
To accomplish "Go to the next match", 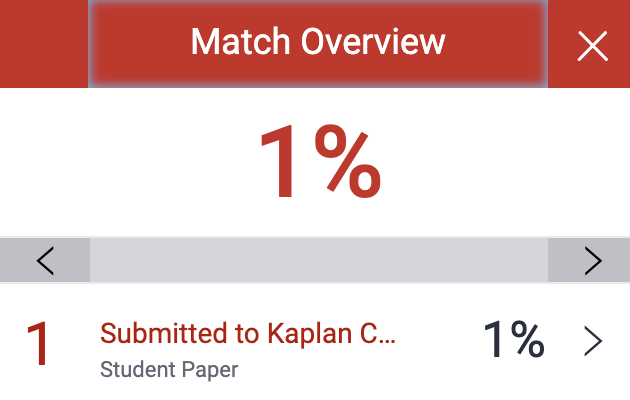I will [x=592, y=261].
